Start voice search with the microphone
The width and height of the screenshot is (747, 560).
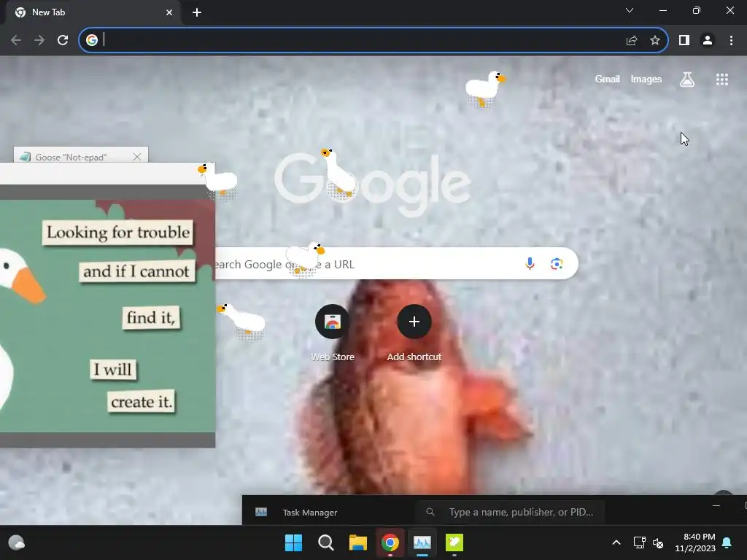coord(530,264)
